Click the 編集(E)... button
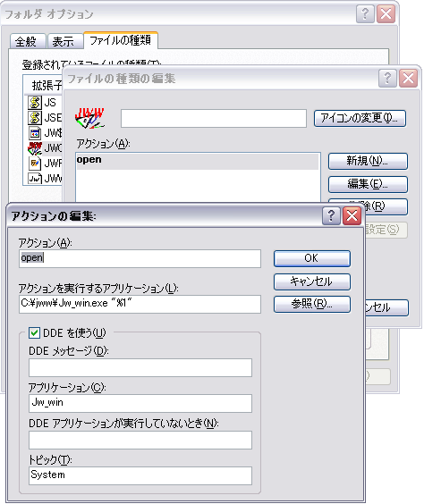424x504 pixels. pos(368,184)
